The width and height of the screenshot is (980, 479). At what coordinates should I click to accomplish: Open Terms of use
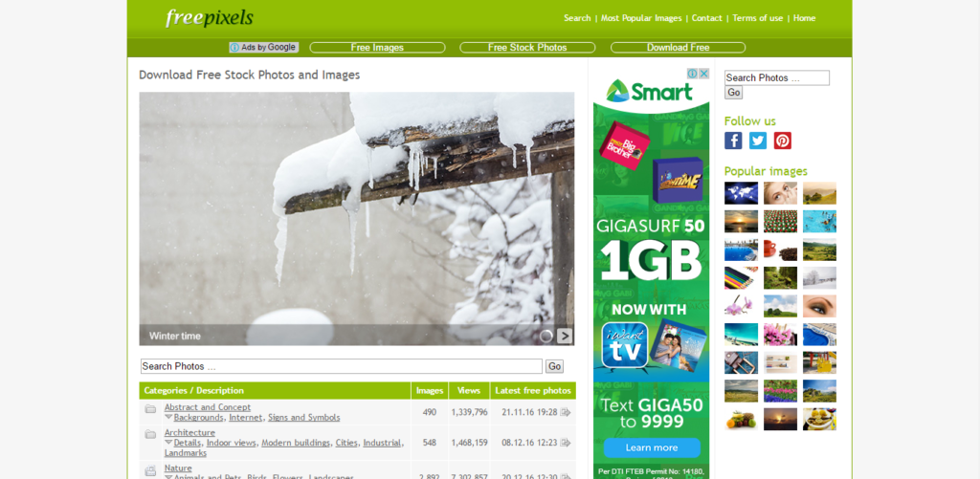(758, 18)
